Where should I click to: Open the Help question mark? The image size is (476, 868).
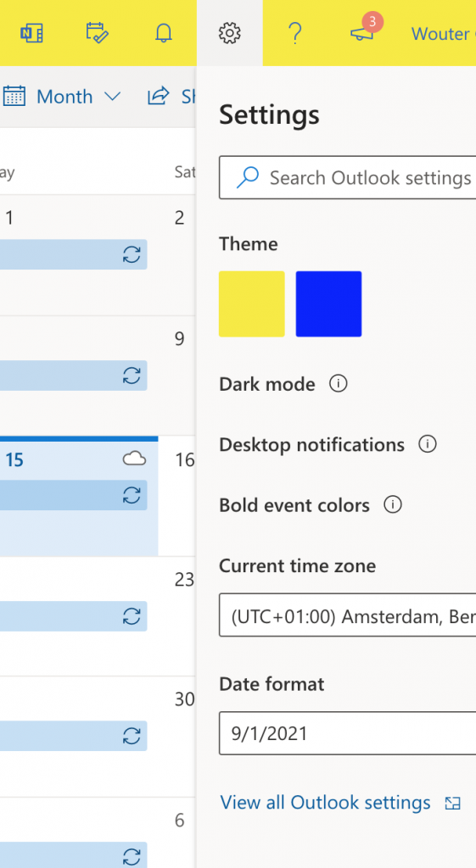(295, 33)
